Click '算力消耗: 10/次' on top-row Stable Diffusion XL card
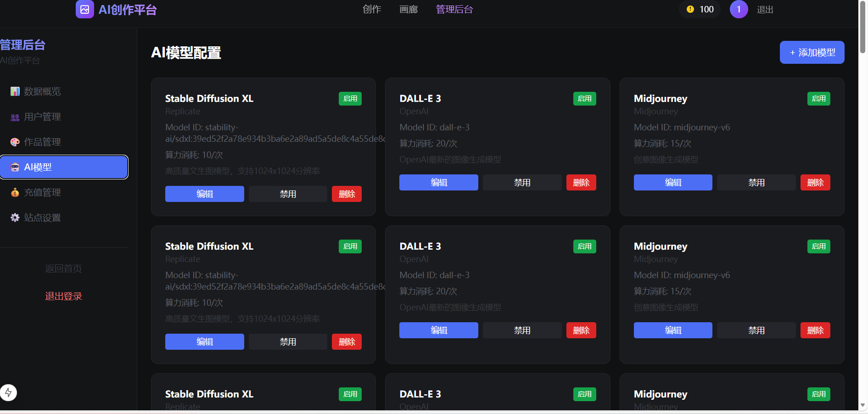The image size is (868, 414). (194, 155)
